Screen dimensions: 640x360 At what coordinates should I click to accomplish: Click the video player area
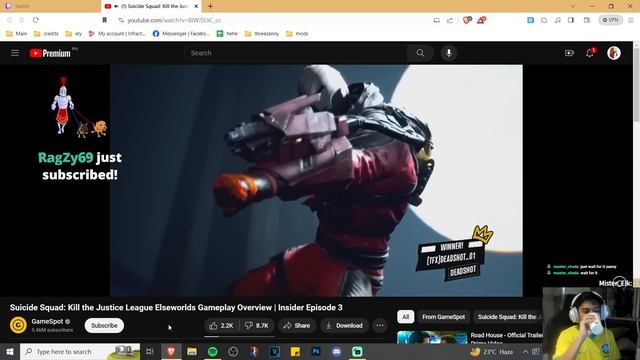316,180
